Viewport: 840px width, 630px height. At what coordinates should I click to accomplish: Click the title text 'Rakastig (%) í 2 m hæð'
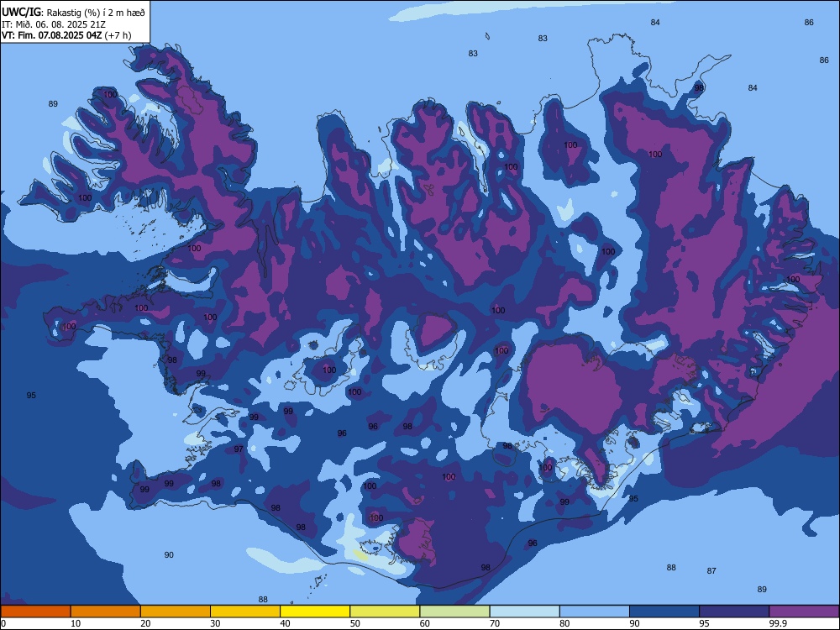96,13
